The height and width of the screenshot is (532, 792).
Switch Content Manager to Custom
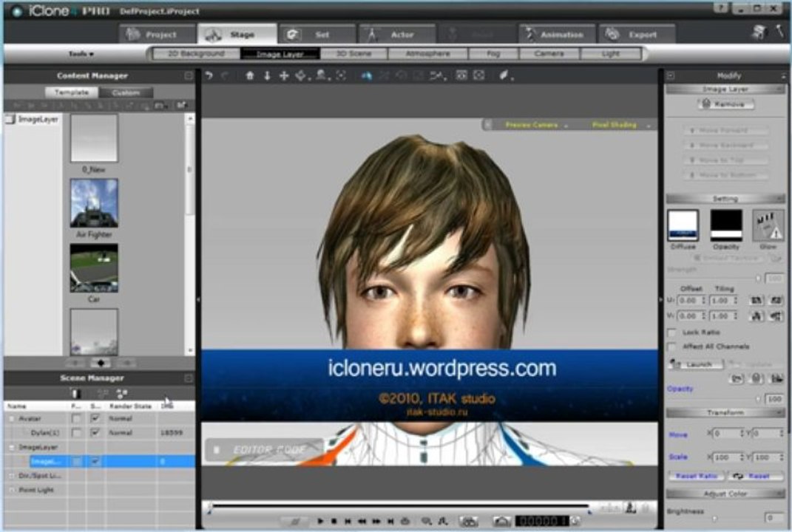click(x=126, y=93)
